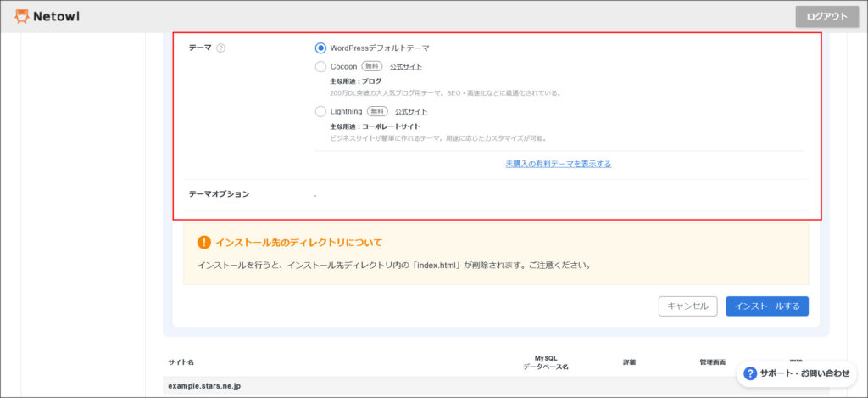868x398 pixels.
Task: Click the インストールする button
Action: click(767, 306)
